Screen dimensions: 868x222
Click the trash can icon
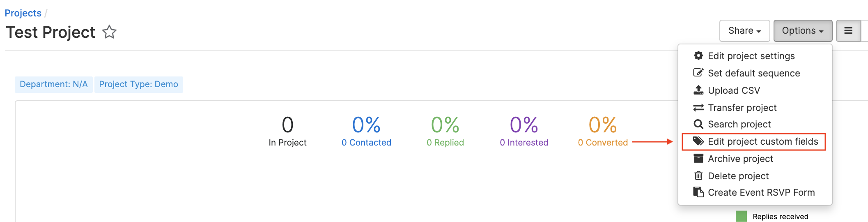698,176
